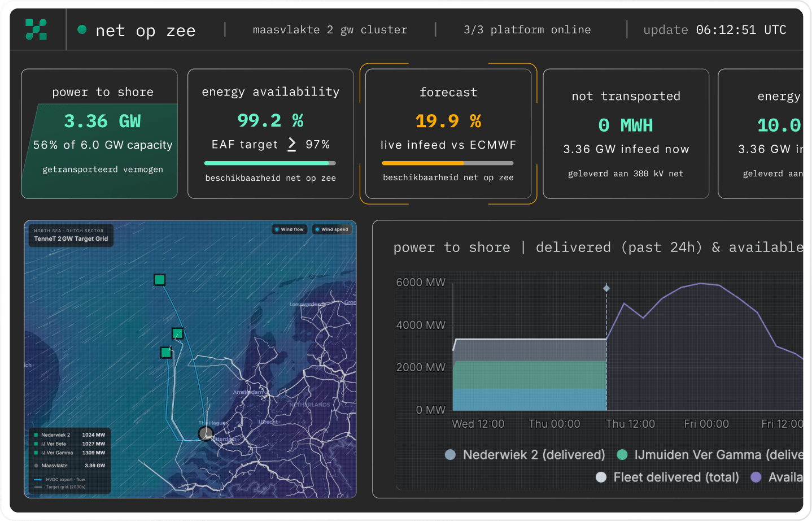This screenshot has height=521, width=812.
Task: Click the 3/3 platform online status
Action: (527, 29)
